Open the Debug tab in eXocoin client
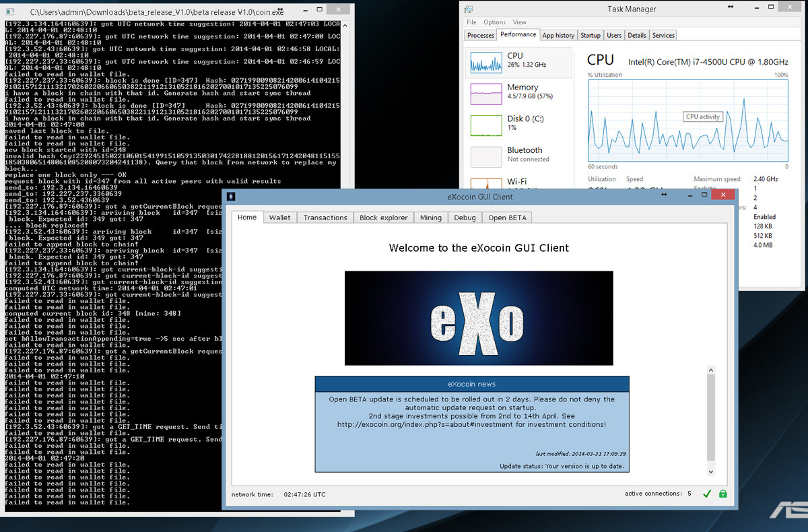Viewport: 808px width, 532px height. point(465,218)
